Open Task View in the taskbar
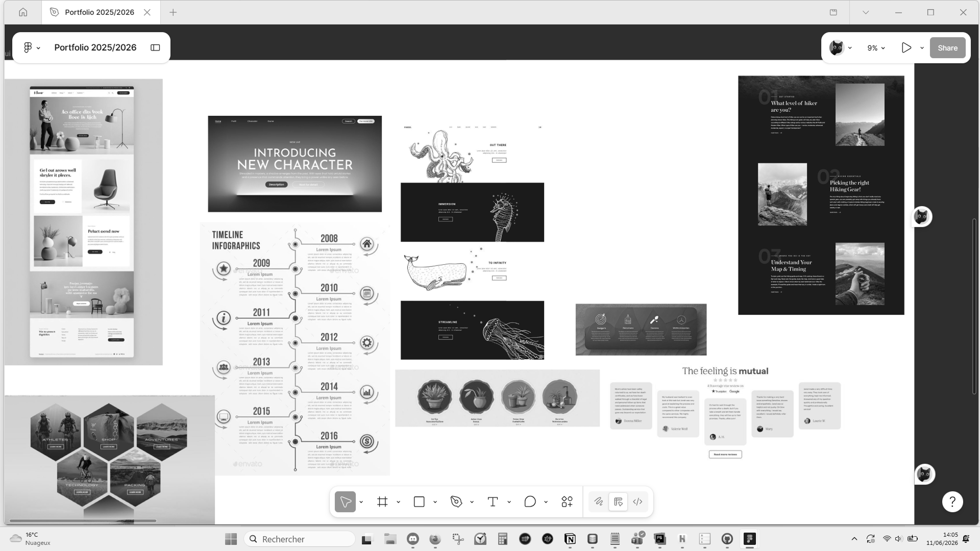980x551 pixels. coord(367,539)
